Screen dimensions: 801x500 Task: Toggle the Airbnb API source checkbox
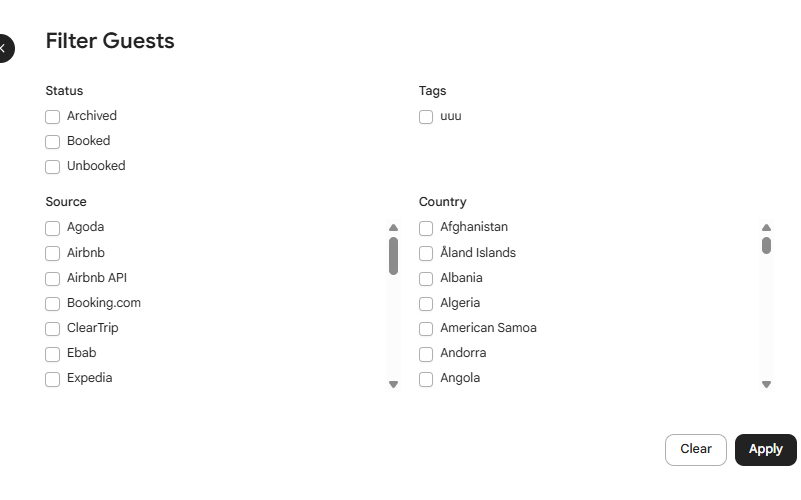click(x=53, y=279)
